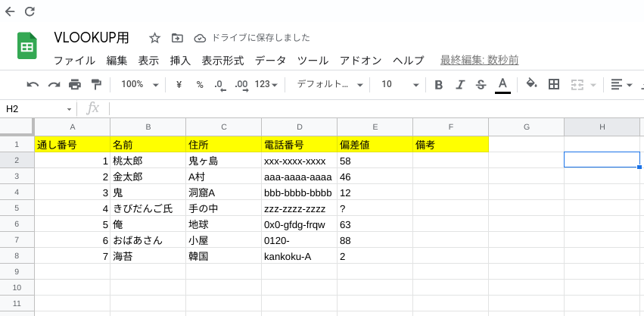Screen dimensions: 644x316
Task: Decrease decimal places
Action: [x=220, y=85]
